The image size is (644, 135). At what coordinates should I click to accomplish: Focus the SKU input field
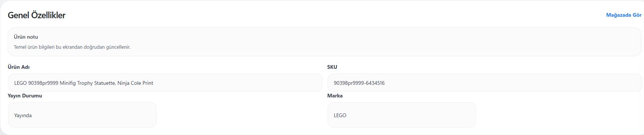tap(484, 83)
